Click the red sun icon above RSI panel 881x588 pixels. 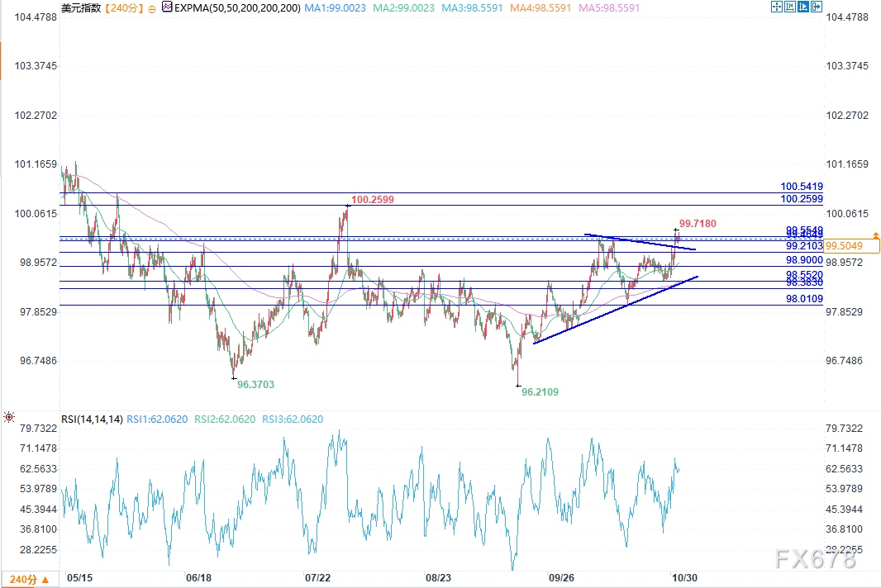coord(8,418)
